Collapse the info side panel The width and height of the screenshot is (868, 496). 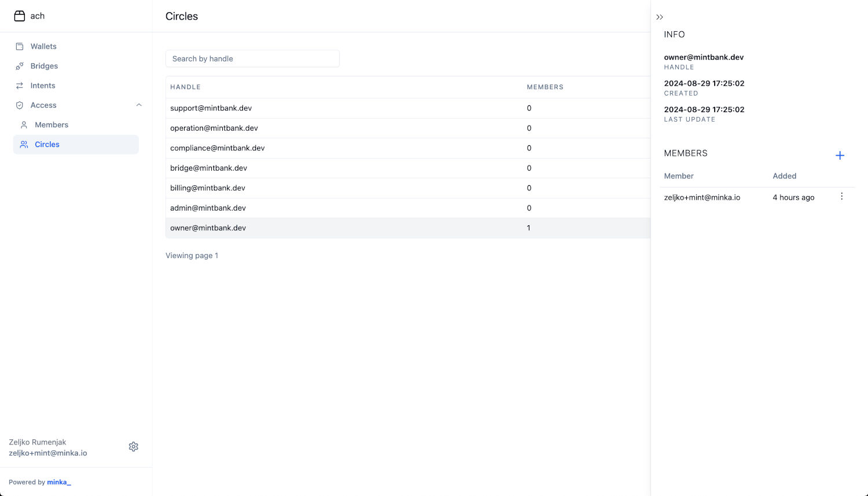pyautogui.click(x=660, y=17)
